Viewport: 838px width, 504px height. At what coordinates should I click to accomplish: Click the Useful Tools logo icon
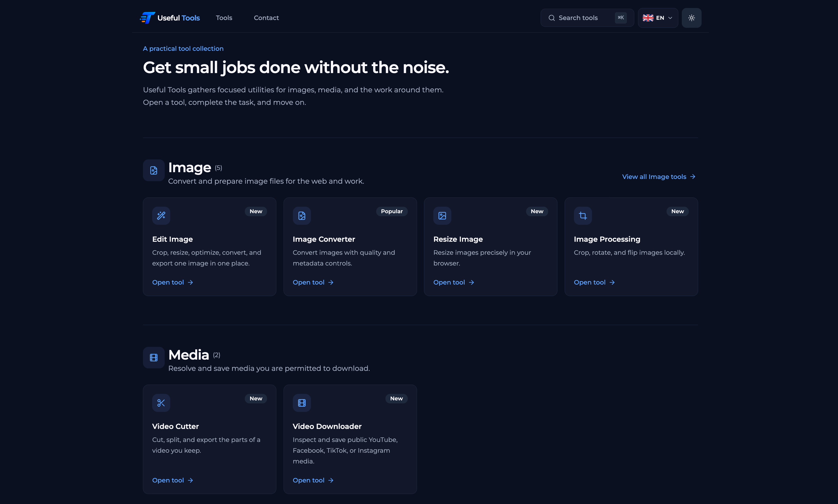(147, 18)
